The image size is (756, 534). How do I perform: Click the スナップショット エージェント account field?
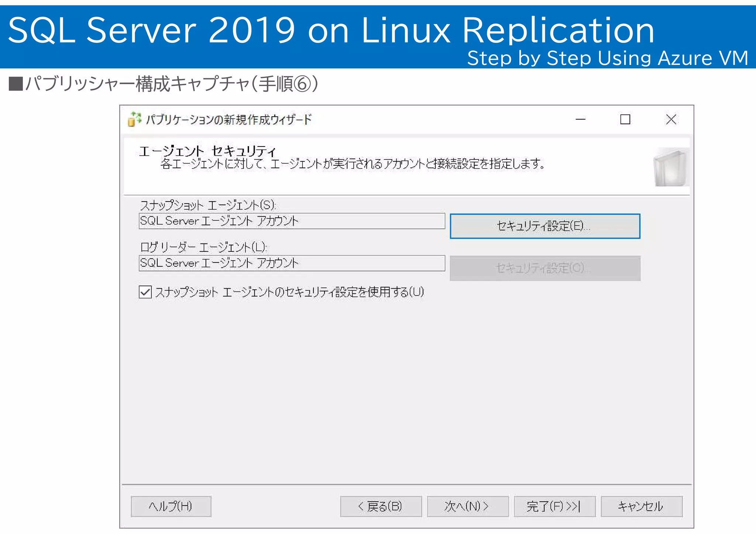pos(292,221)
